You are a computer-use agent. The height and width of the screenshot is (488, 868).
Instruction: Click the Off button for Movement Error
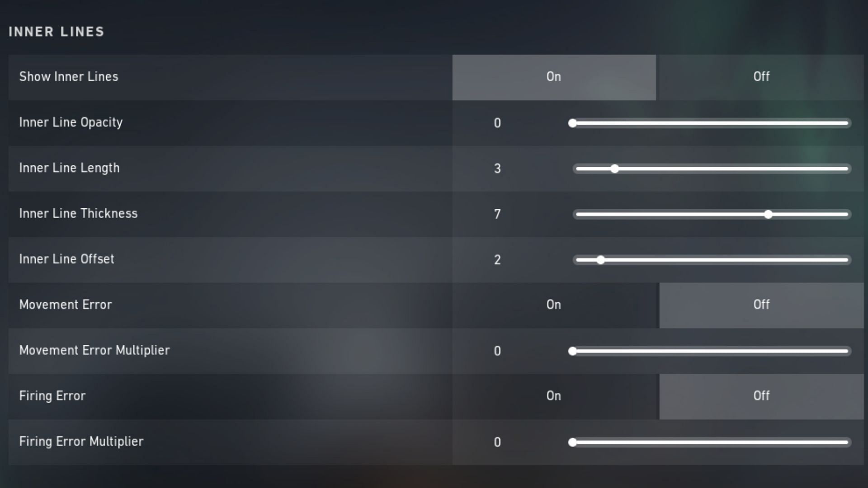761,305
